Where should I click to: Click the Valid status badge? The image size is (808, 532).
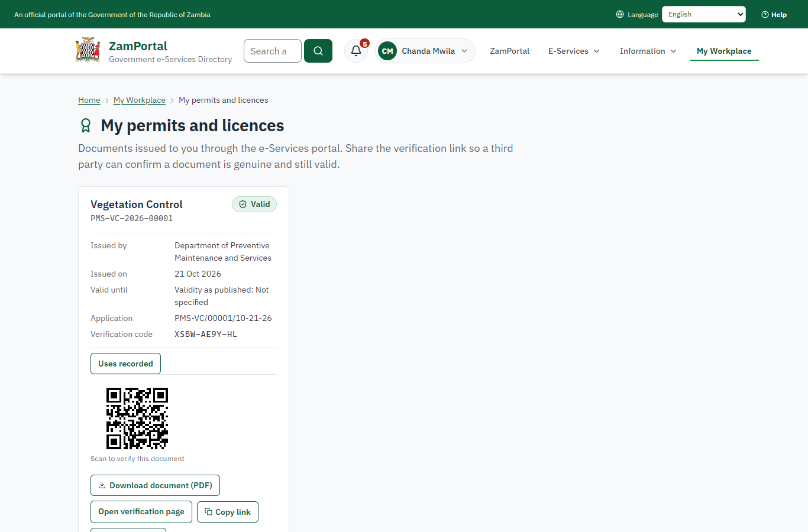pyautogui.click(x=254, y=204)
